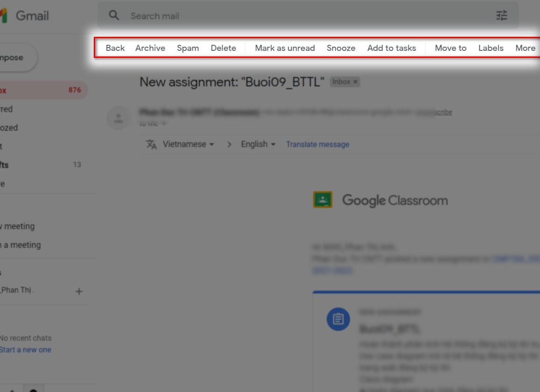Open the Starred folder in sidebar
This screenshot has height=392, width=540.
pos(6,109)
